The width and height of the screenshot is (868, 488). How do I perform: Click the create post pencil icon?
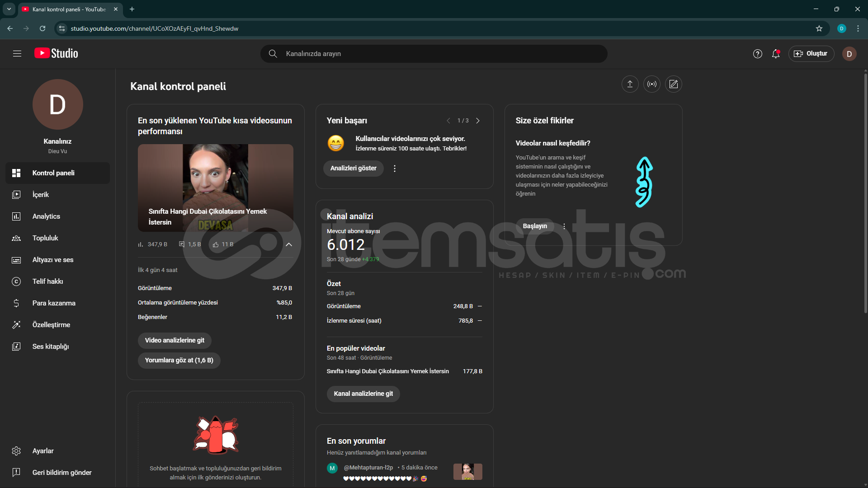click(673, 84)
